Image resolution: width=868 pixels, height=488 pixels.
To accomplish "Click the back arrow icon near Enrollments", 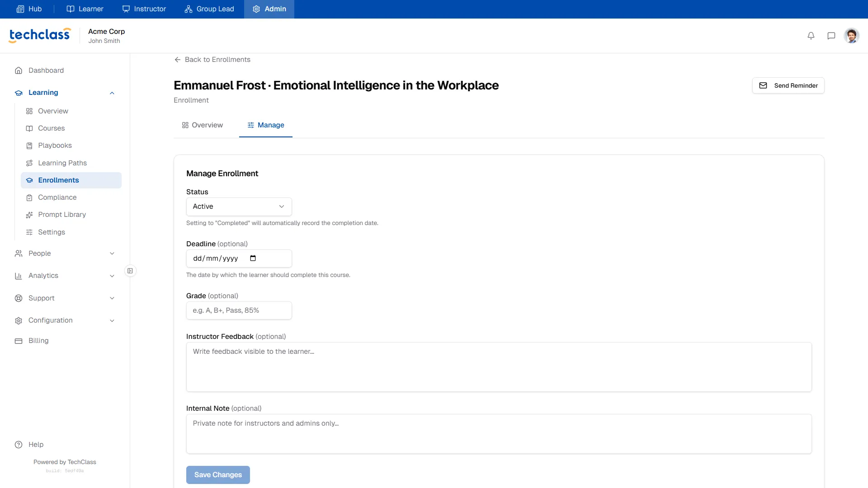I will pyautogui.click(x=178, y=60).
